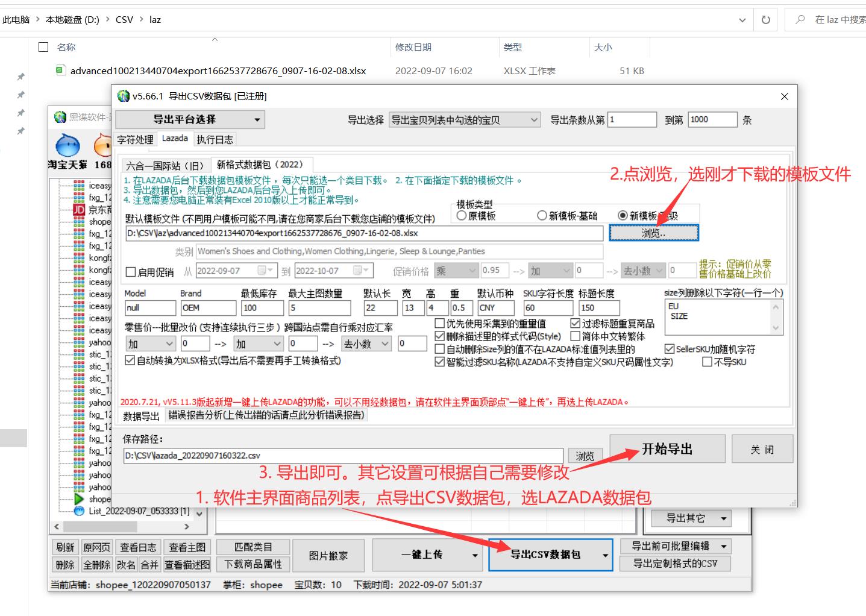The image size is (866, 616).
Task: Open the 错误报告分析 tab
Action: click(x=266, y=415)
